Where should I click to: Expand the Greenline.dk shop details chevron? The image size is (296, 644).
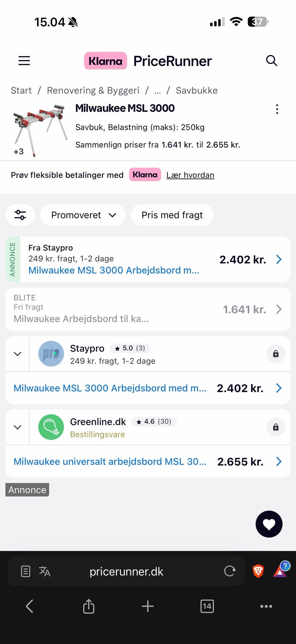[18, 427]
